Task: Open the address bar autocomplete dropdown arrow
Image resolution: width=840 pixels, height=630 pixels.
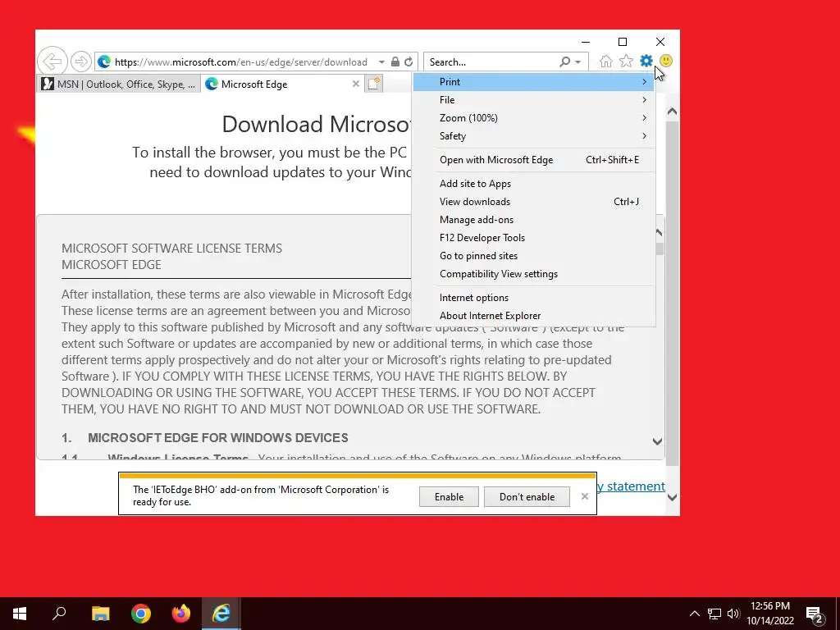Action: pos(381,62)
